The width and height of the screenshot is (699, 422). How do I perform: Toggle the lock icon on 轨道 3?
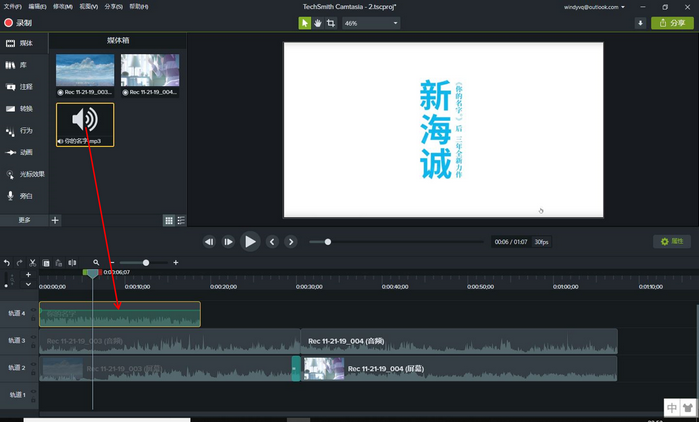[x=33, y=345]
